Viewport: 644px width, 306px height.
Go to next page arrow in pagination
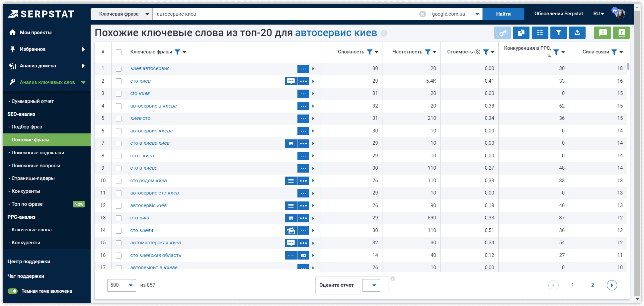pos(612,285)
